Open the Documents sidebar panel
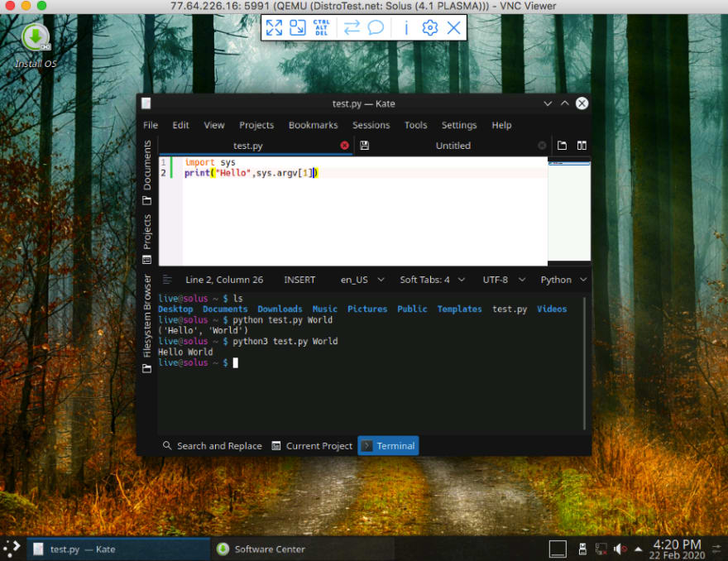The image size is (728, 561). click(146, 172)
